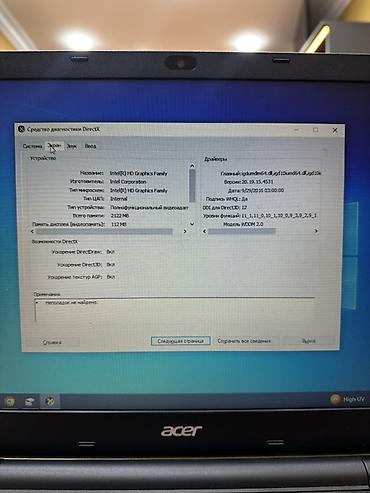
Task: Click the device list scroll-up arrow
Action: [192, 166]
